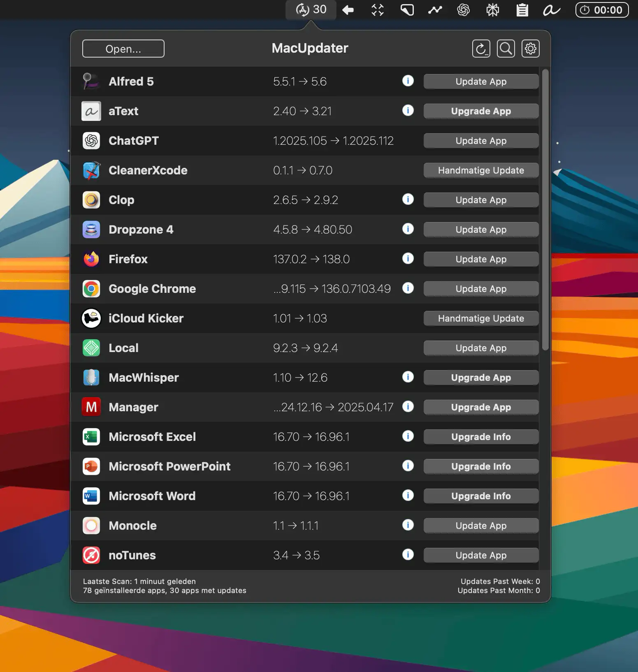The width and height of the screenshot is (638, 672).
Task: Click Handmatige Update for CleanerXcode
Action: pos(481,170)
